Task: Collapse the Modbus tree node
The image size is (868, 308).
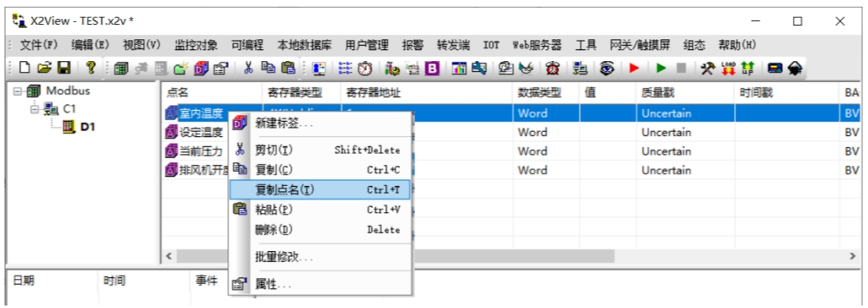Action: 18,91
